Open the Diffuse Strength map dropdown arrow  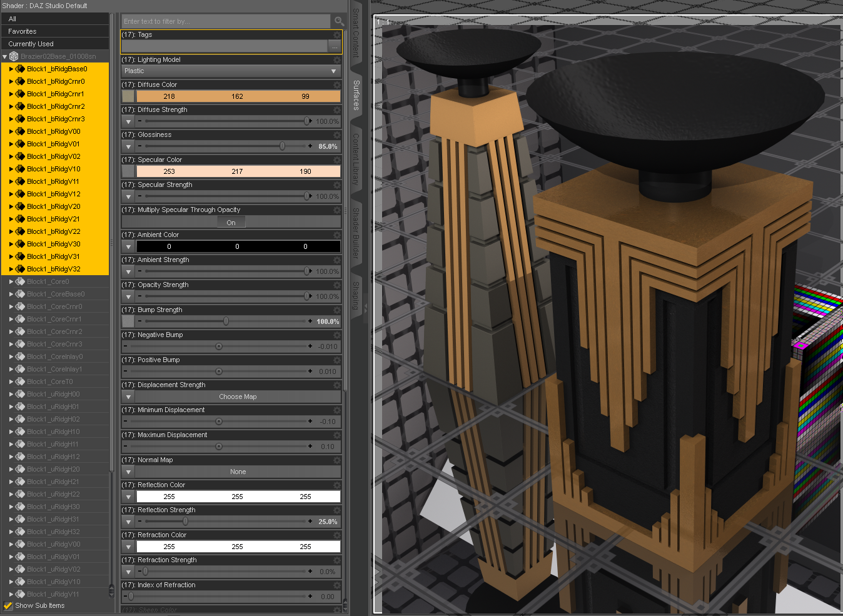128,121
